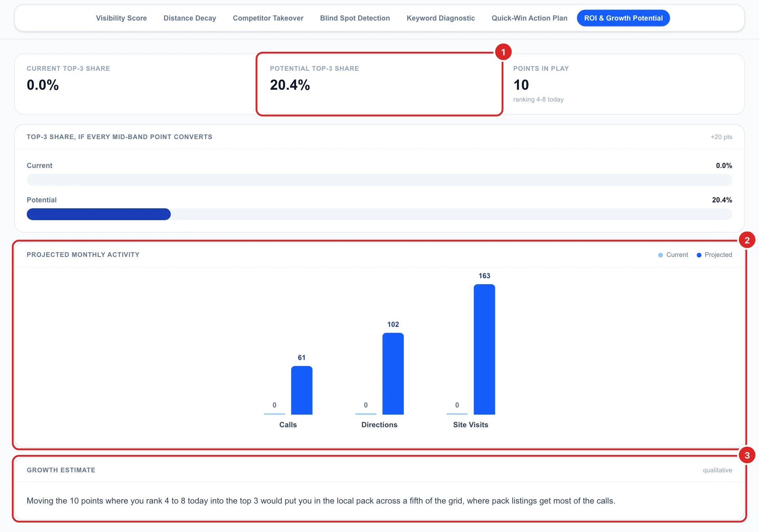Click the 20.4% value in the Potential Top-3 Share card

[290, 85]
